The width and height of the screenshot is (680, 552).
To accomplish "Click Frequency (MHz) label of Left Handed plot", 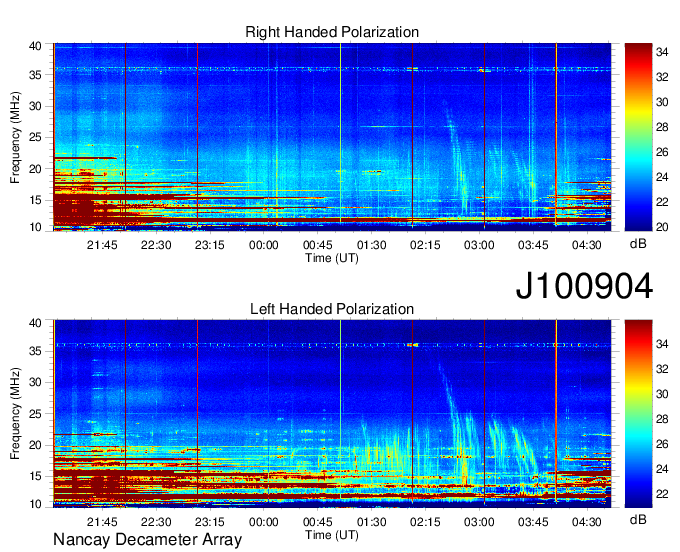I will coord(15,414).
